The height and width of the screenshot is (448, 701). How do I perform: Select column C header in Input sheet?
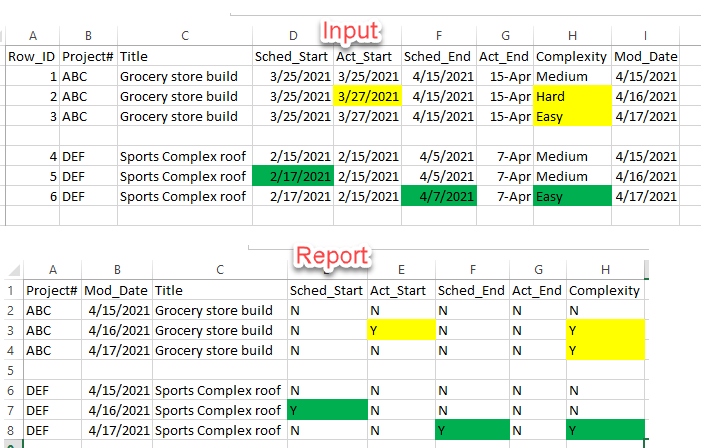(185, 36)
